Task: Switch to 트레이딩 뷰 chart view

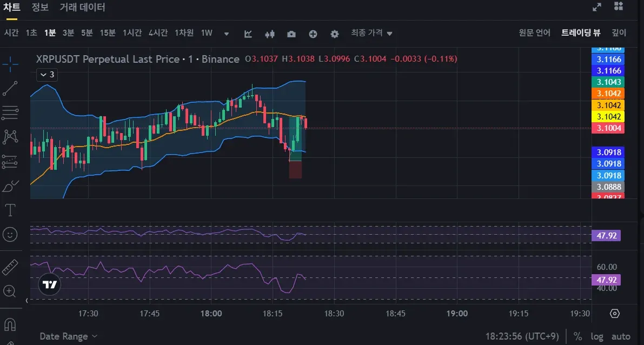Action: tap(581, 33)
